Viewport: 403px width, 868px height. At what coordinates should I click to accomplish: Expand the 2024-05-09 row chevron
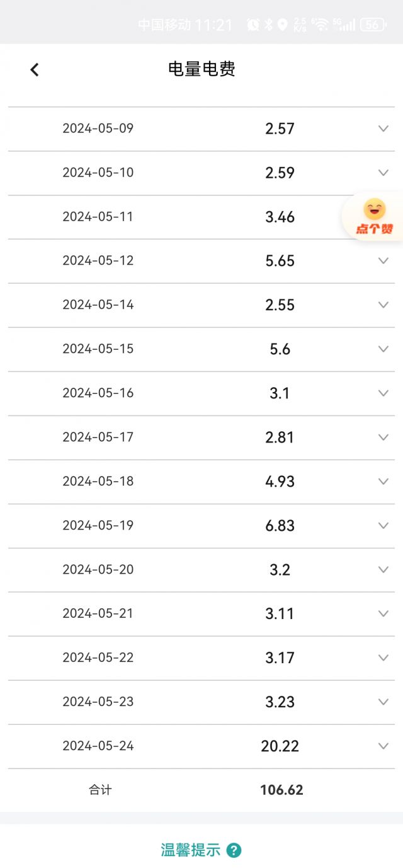(383, 129)
